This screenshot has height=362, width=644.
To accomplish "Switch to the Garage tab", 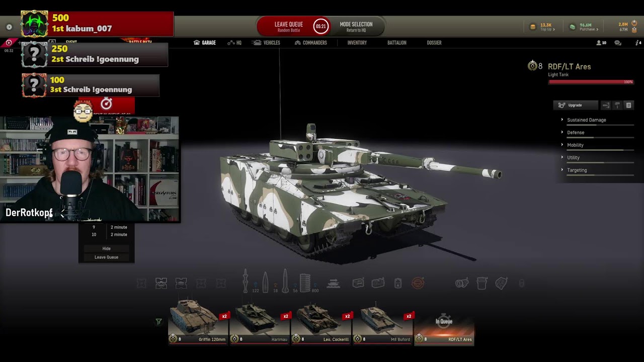I will coord(205,43).
